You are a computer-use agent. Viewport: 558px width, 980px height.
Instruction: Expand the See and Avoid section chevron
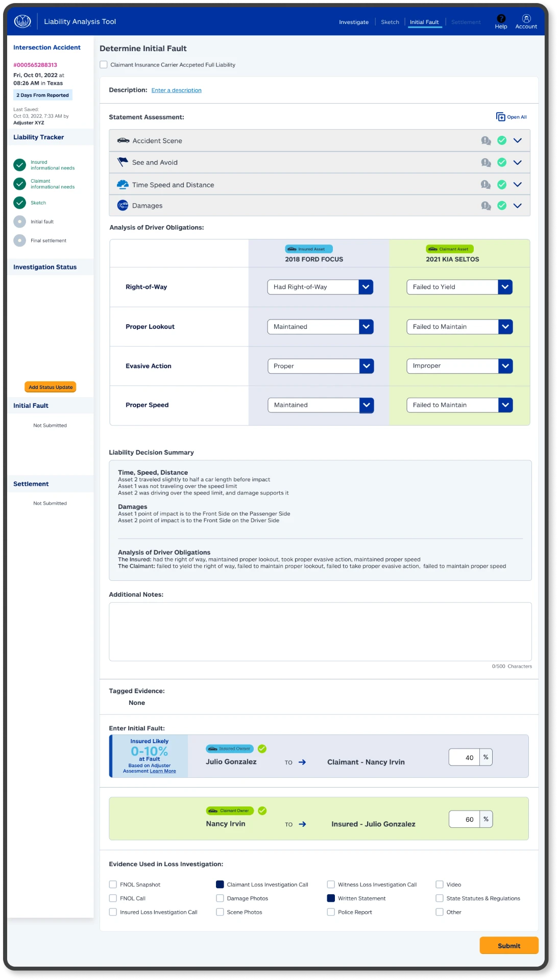click(x=518, y=162)
